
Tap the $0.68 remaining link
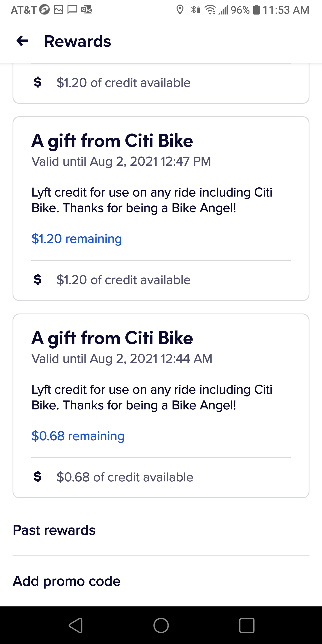pyautogui.click(x=78, y=436)
